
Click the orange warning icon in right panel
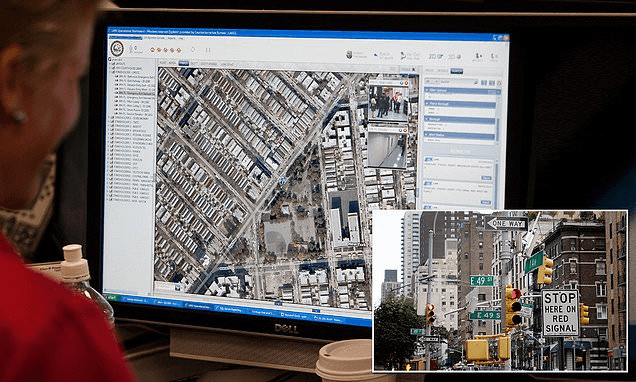click(x=499, y=83)
